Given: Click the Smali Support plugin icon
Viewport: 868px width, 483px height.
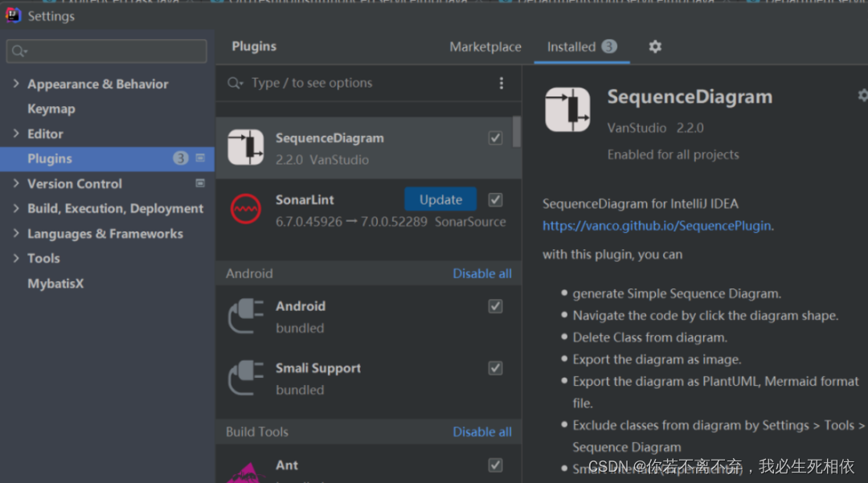Looking at the screenshot, I should point(246,378).
